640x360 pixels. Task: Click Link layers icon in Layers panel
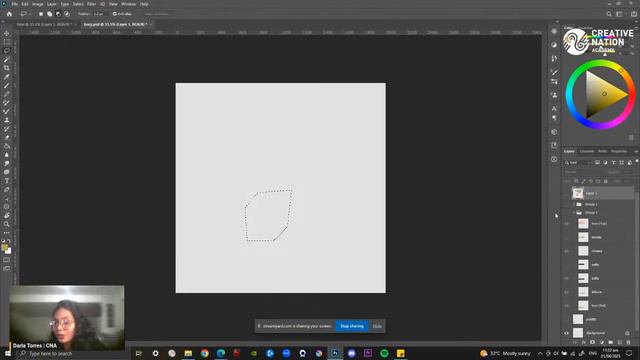point(575,342)
